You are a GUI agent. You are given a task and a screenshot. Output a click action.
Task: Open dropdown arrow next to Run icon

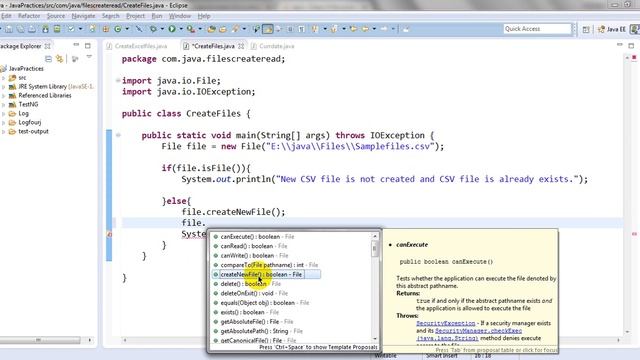[181, 29]
